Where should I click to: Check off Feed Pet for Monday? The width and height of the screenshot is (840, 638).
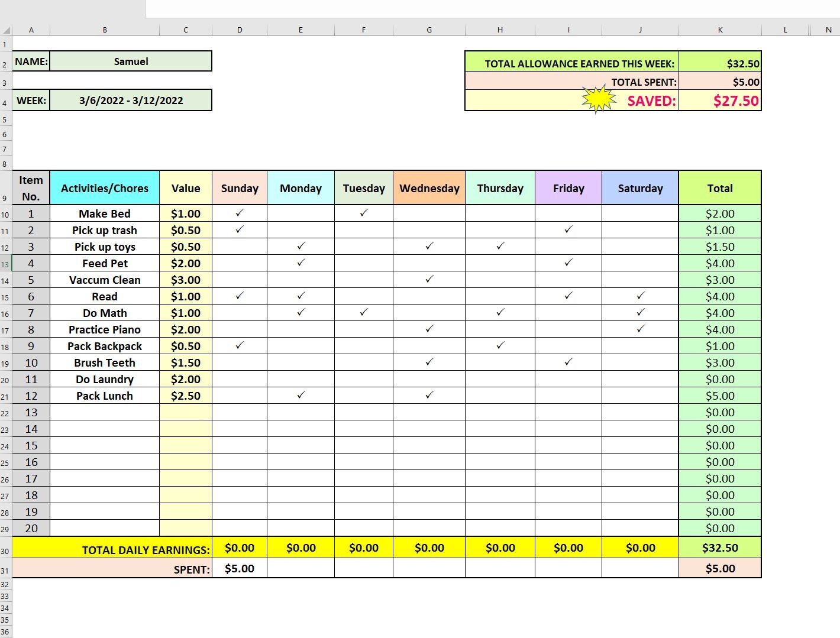coord(301,263)
